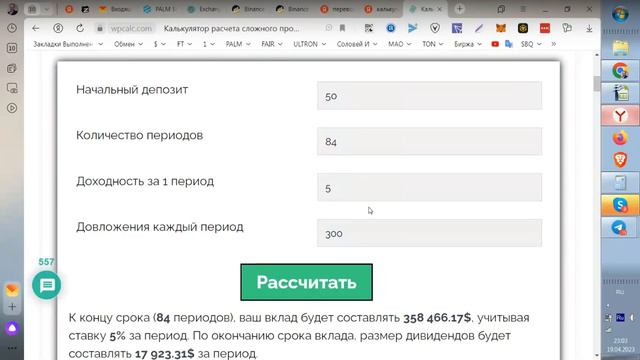The height and width of the screenshot is (360, 640).
Task: Open the shield protection extension icon
Action: point(435,28)
